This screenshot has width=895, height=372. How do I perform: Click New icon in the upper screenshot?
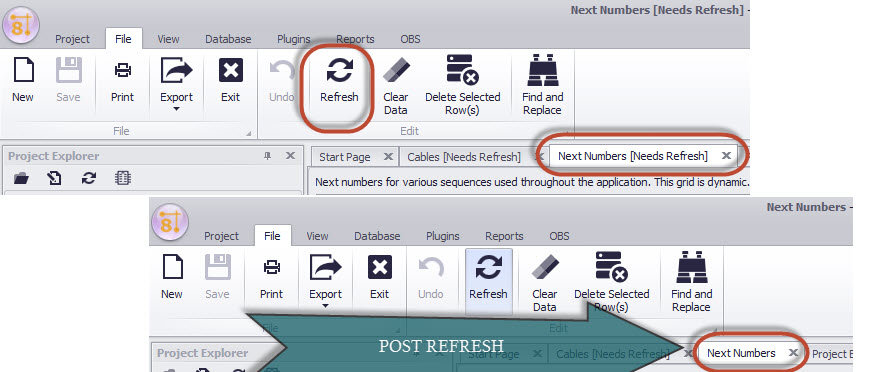(x=23, y=71)
